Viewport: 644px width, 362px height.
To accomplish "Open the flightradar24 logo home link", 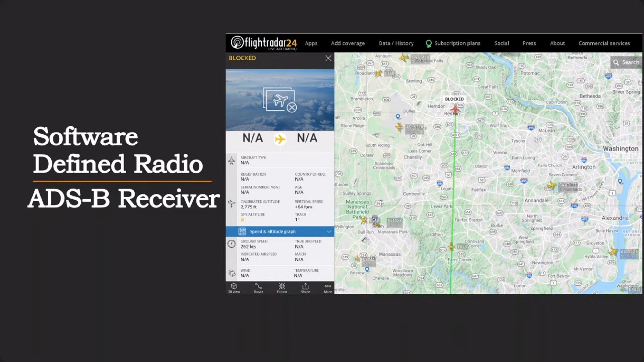I will click(264, 43).
